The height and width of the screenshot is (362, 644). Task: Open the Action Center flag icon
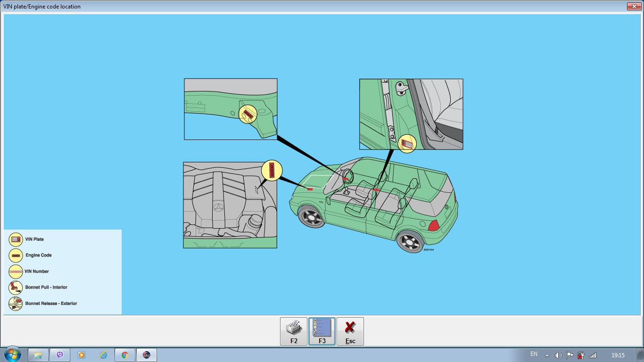570,355
